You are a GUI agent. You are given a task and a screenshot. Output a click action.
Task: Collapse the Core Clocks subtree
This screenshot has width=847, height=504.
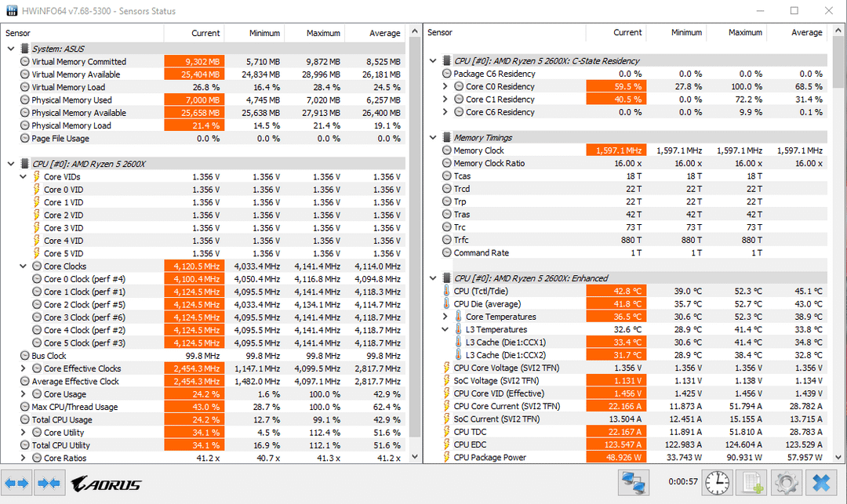(24, 266)
